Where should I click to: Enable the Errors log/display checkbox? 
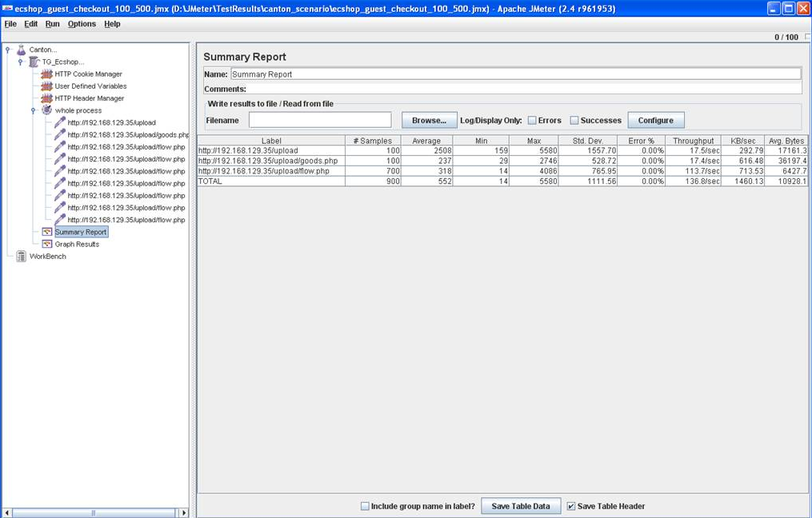tap(532, 120)
